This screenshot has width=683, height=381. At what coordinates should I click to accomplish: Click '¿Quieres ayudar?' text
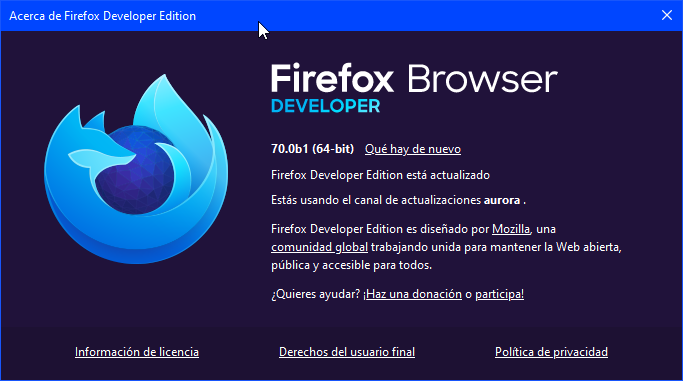[315, 294]
